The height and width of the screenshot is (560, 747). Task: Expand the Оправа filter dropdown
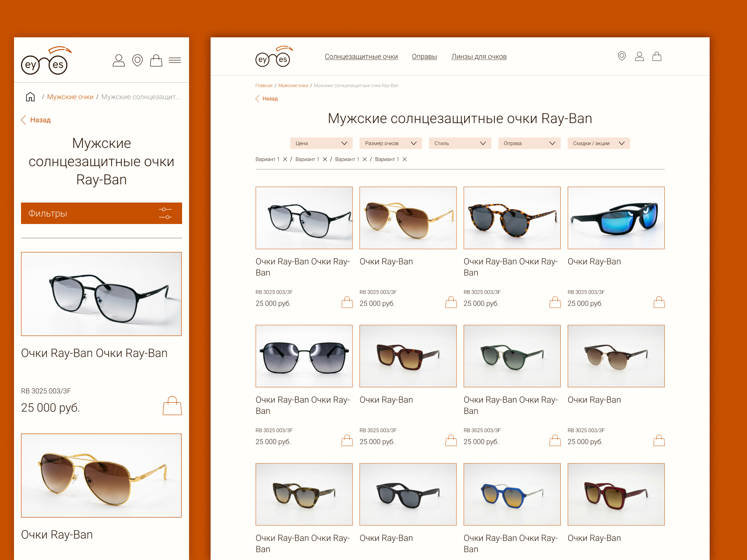pyautogui.click(x=529, y=143)
